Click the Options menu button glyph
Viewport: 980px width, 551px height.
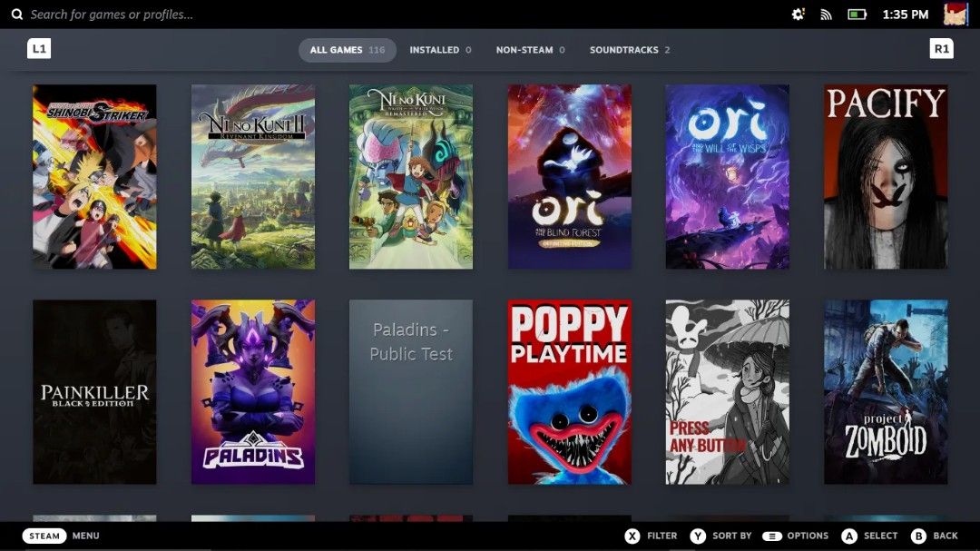(x=772, y=536)
